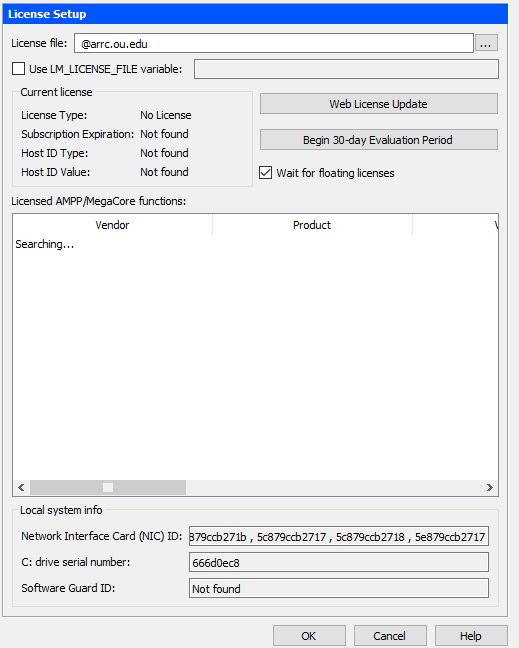Open Help for License Setup

point(471,636)
